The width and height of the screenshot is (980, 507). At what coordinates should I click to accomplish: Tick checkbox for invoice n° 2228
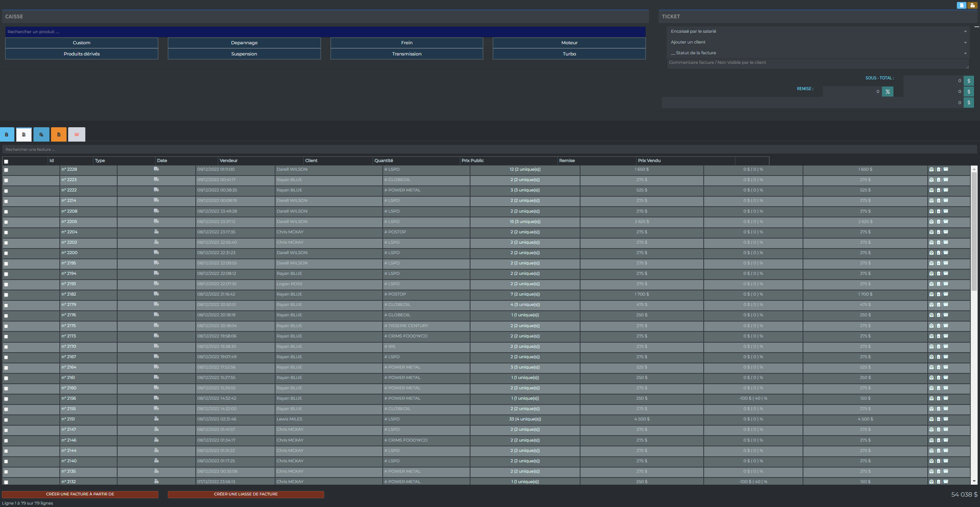(x=6, y=170)
